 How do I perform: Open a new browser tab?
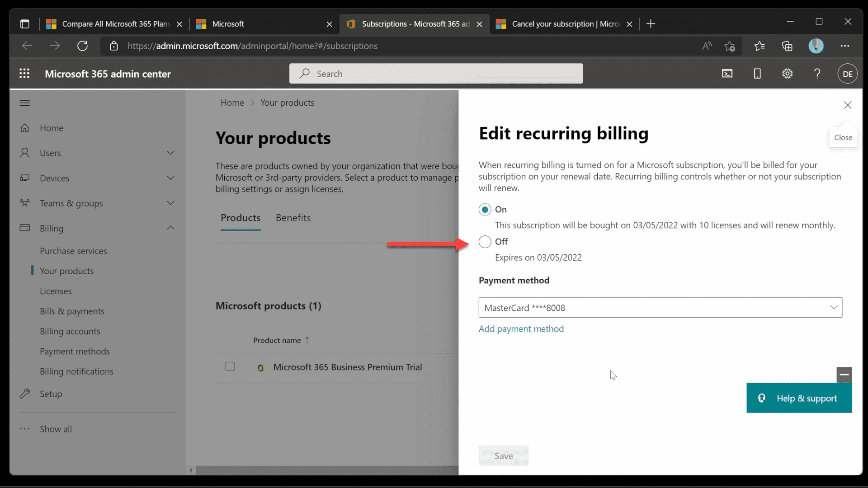coord(651,24)
